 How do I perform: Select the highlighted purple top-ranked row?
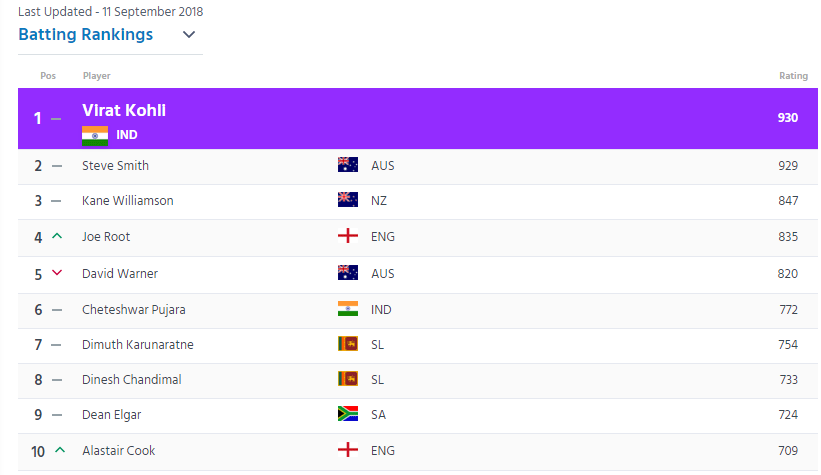point(418,118)
